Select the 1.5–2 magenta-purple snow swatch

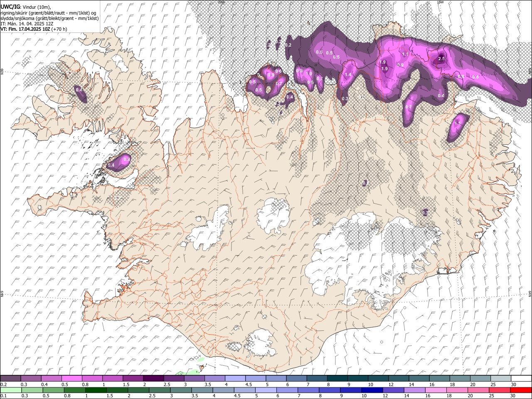click(133, 379)
